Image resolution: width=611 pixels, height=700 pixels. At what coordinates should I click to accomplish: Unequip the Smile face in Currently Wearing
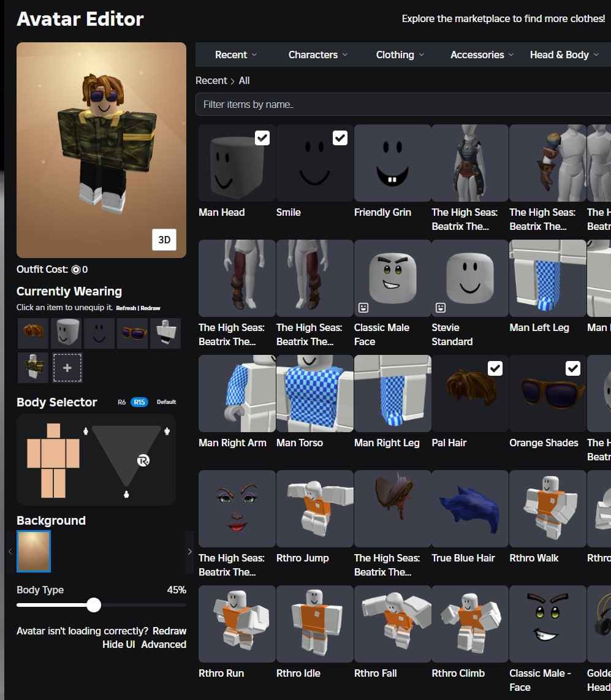(99, 333)
